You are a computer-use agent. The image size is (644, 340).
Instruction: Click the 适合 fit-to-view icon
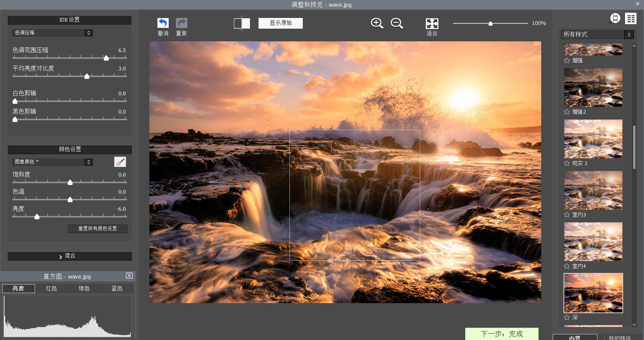click(x=432, y=23)
